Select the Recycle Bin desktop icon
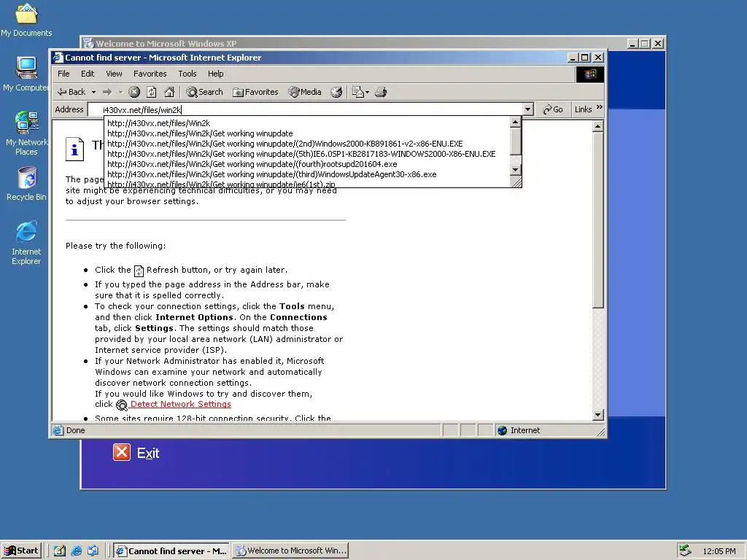The height and width of the screenshot is (560, 747). point(26,184)
